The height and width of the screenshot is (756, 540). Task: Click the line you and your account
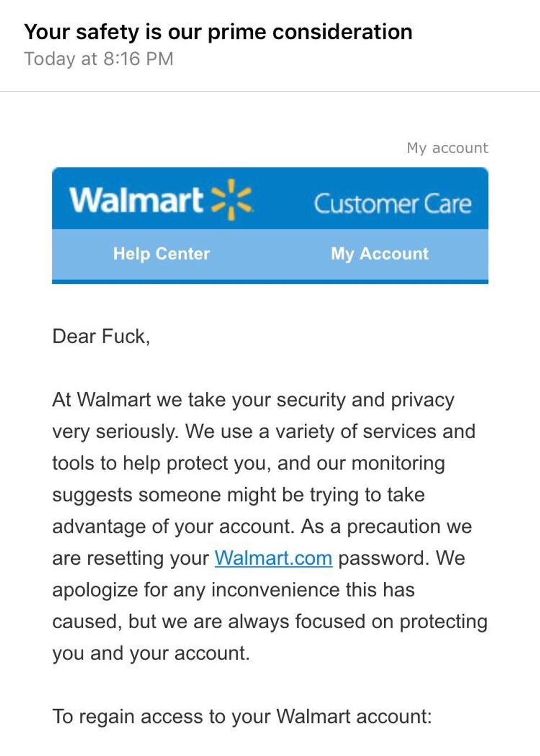point(151,654)
